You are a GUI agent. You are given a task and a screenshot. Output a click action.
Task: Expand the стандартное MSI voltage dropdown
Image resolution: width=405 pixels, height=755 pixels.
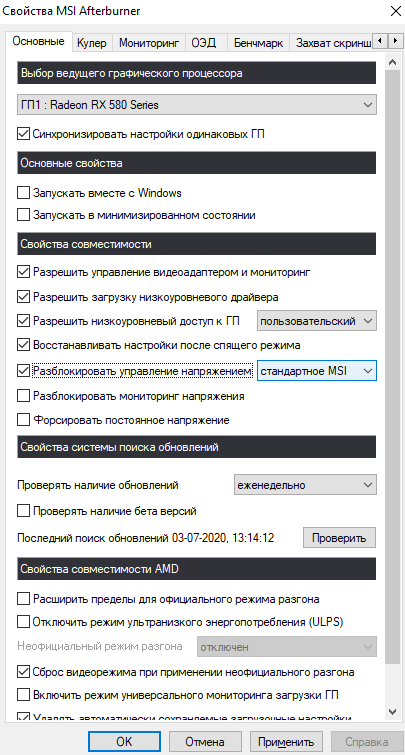317,371
